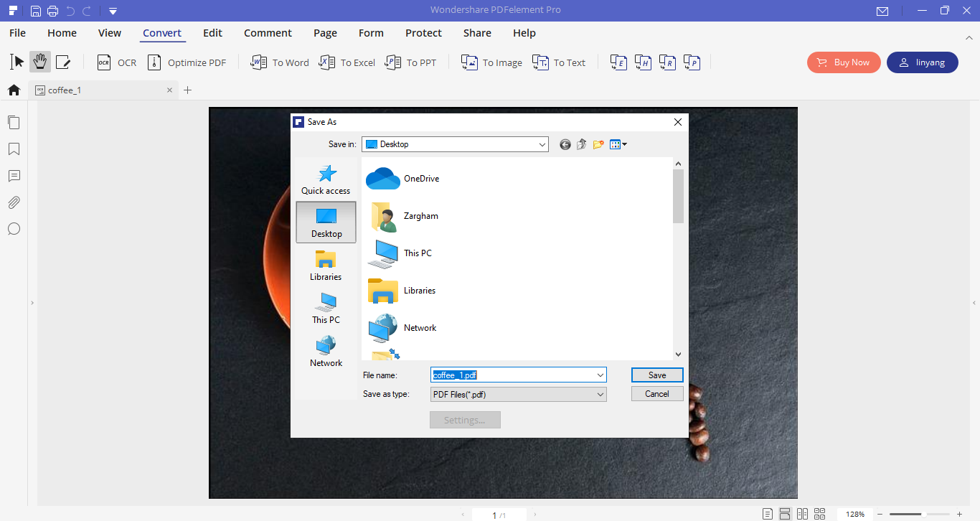Select the Edit object tool icon

(63, 62)
